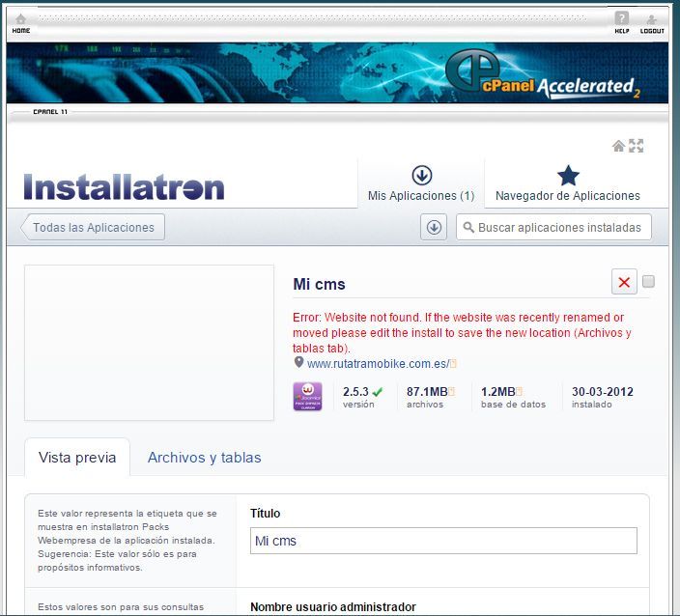Click the Mi cms application heading
The height and width of the screenshot is (616, 680).
319,285
